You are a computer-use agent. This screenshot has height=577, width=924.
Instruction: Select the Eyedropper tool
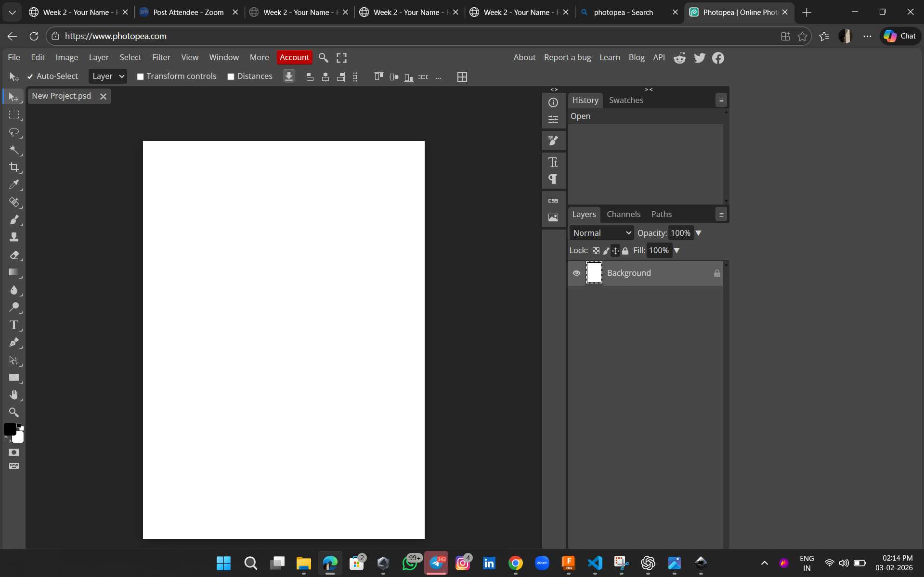coord(13,185)
